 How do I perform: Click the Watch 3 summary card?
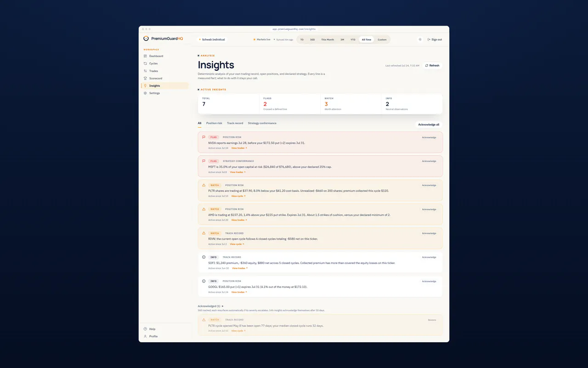[x=351, y=104]
